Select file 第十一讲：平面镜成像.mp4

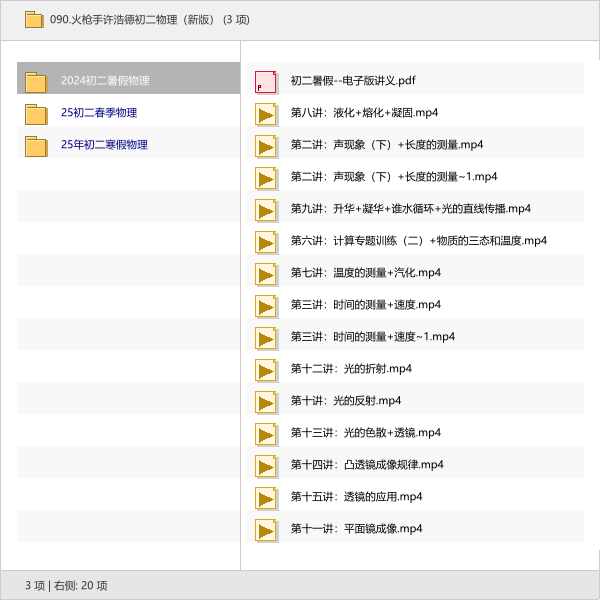point(356,529)
